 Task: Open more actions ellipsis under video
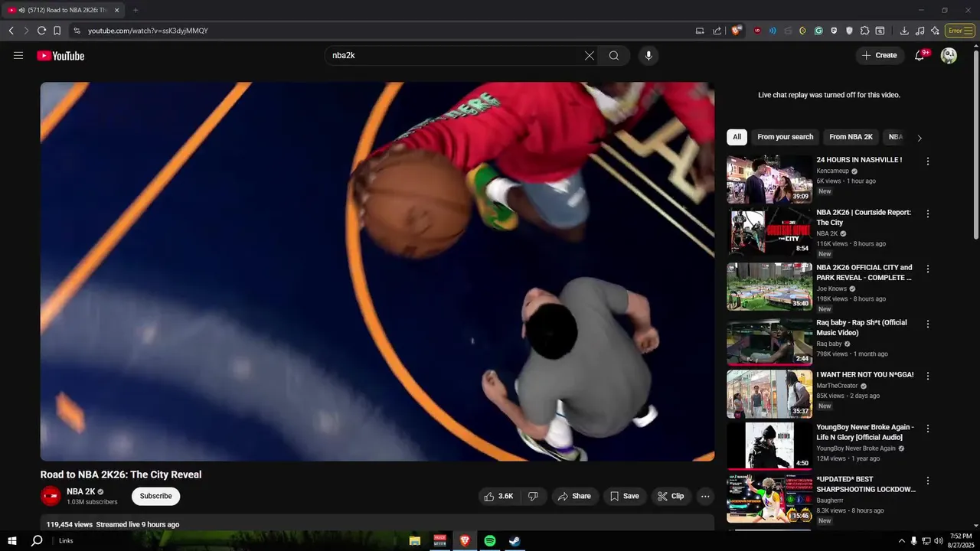705,496
